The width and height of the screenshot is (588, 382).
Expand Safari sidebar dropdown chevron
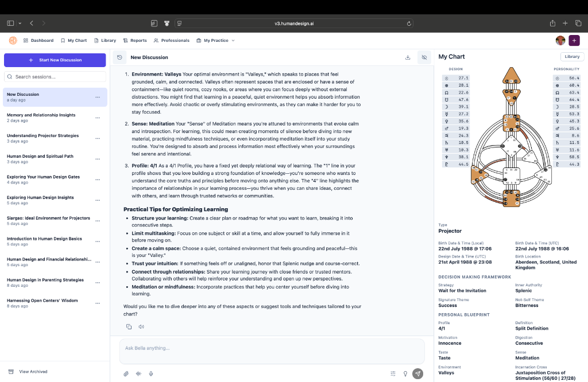click(20, 23)
